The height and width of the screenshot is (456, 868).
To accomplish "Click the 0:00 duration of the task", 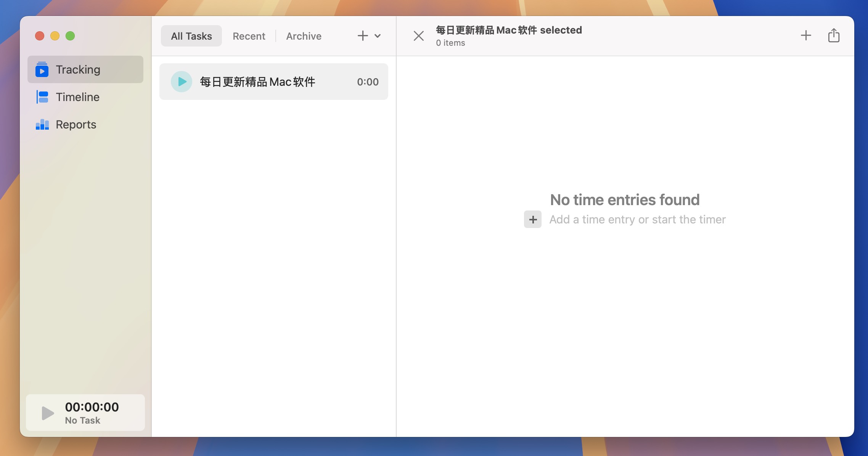I will (x=368, y=82).
